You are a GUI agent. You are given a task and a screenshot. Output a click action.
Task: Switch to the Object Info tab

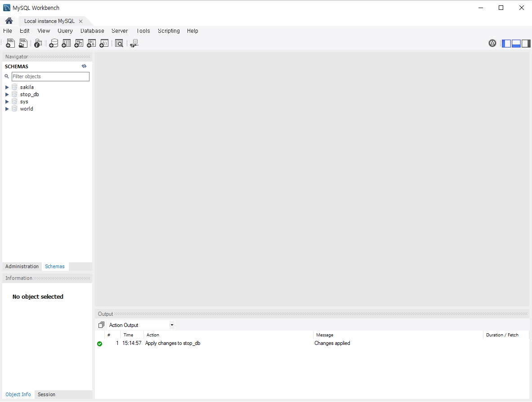pyautogui.click(x=18, y=394)
